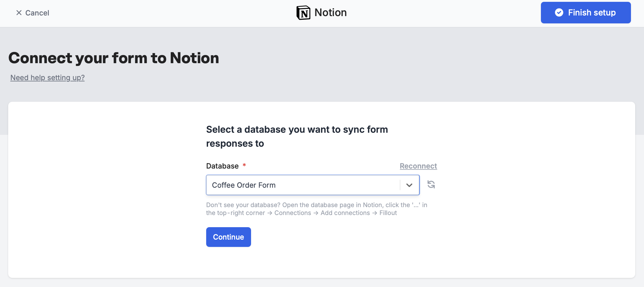Click the red asterisk next to Database label
This screenshot has height=287, width=644.
(244, 166)
